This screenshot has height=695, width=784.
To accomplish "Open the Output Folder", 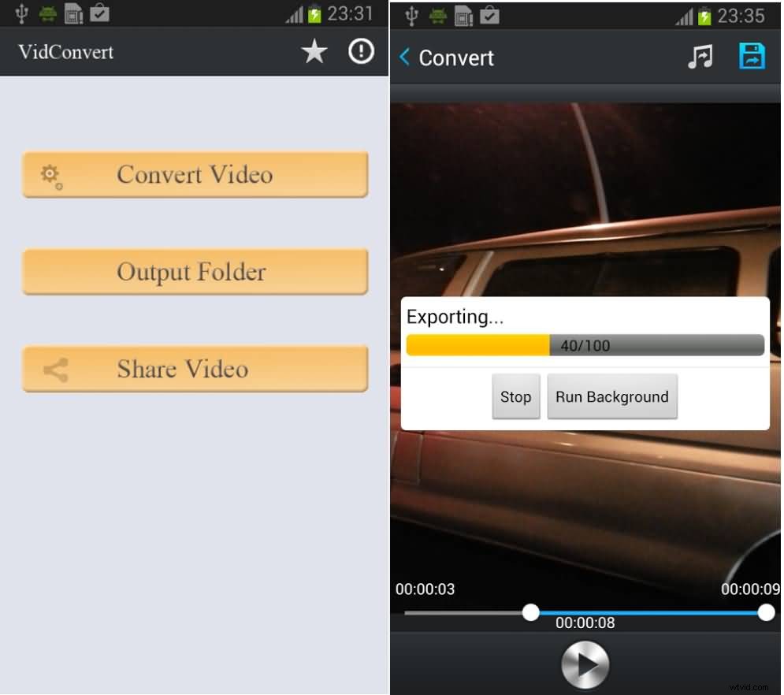I will click(x=195, y=272).
